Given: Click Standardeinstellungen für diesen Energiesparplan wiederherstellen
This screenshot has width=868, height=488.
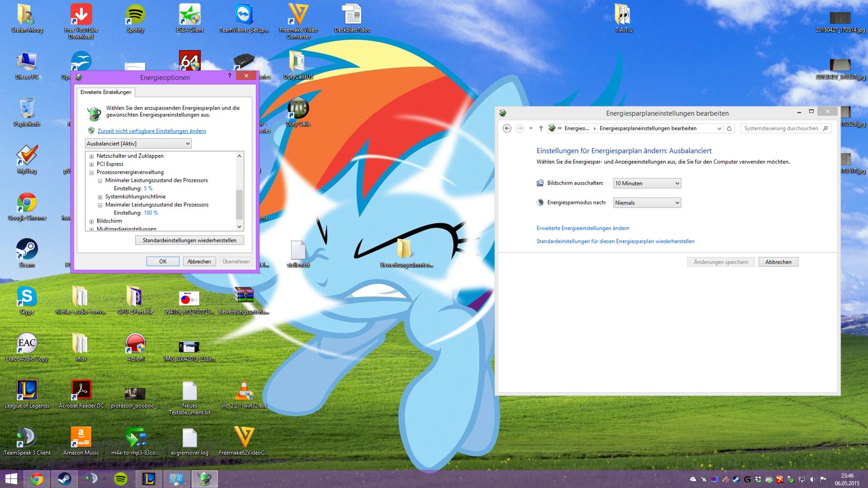Looking at the screenshot, I should (x=615, y=242).
